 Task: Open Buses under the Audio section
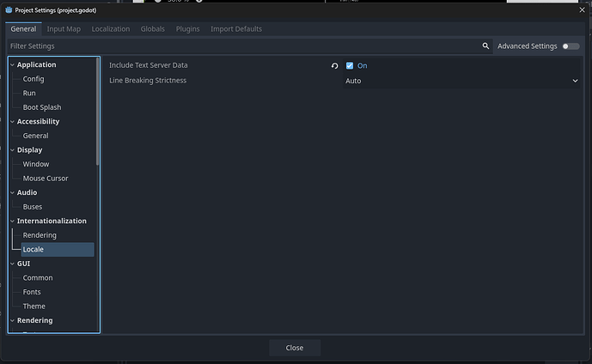(x=33, y=207)
